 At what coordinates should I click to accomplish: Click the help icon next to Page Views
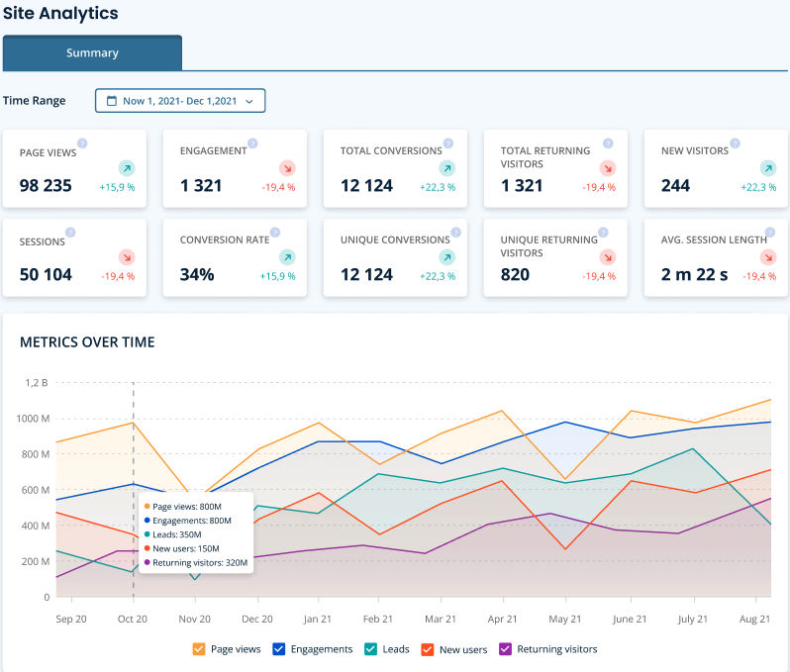point(82,144)
